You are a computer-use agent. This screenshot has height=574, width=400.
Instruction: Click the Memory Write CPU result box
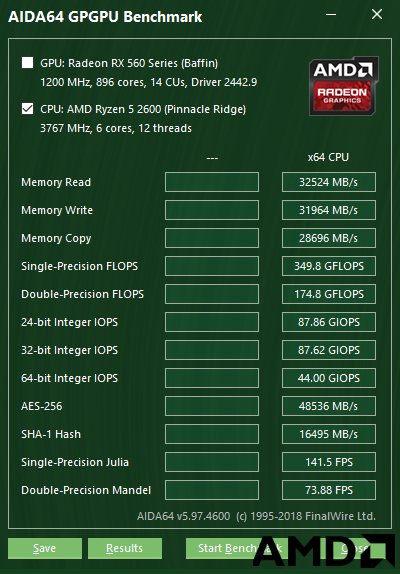point(329,210)
